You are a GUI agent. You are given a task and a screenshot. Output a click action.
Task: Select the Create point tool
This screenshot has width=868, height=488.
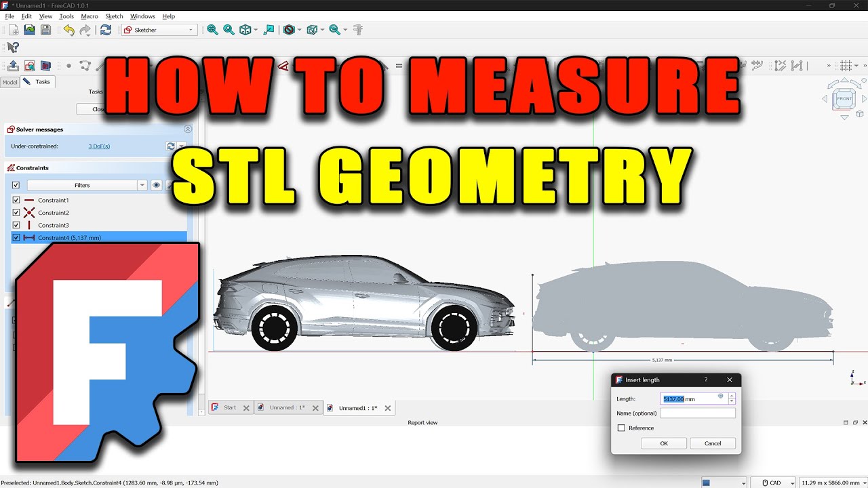[x=68, y=66]
